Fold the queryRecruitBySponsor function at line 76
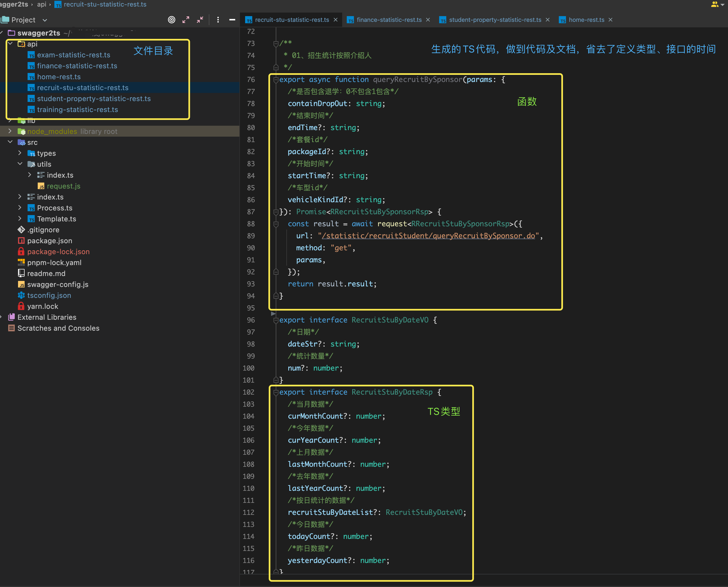The height and width of the screenshot is (587, 728). click(275, 80)
